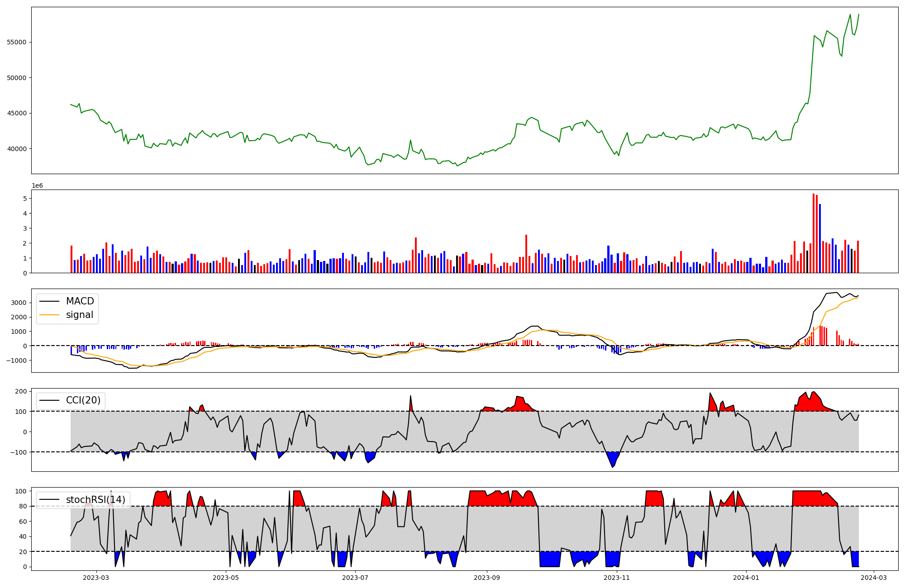The height and width of the screenshot is (588, 905).
Task: Click the 55000 price axis label
Action: point(16,42)
